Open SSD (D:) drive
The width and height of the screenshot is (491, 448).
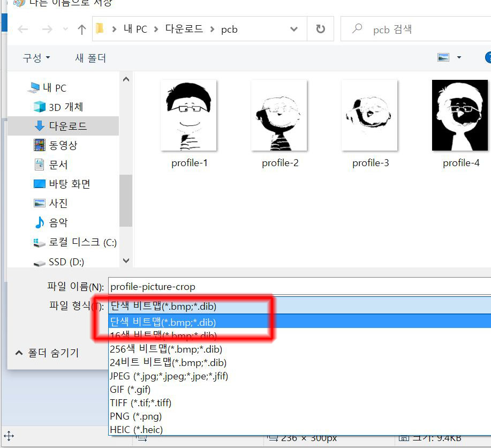(59, 262)
